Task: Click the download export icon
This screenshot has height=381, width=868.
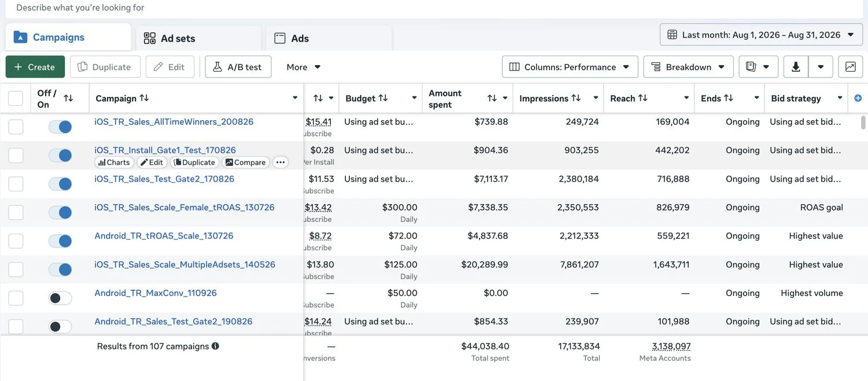Action: [796, 67]
